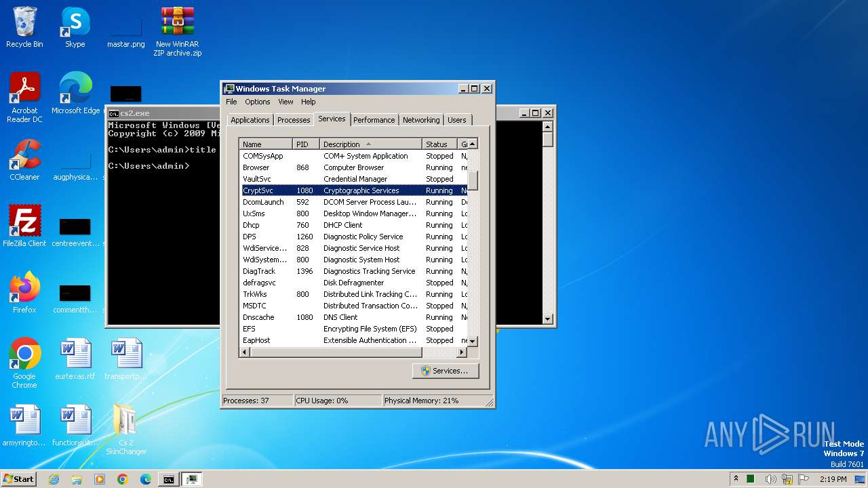Open Acrobat Reader DC shortcut
This screenshot has height=488, width=868.
click(x=24, y=98)
